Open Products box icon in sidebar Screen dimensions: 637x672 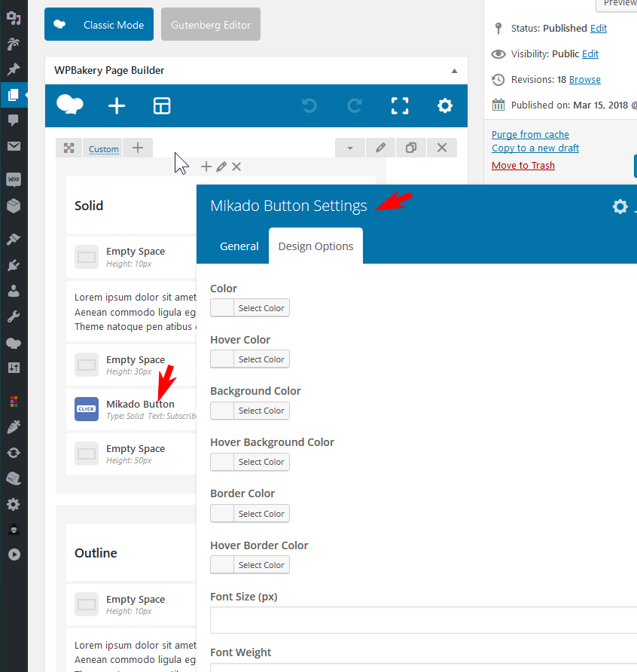point(14,206)
